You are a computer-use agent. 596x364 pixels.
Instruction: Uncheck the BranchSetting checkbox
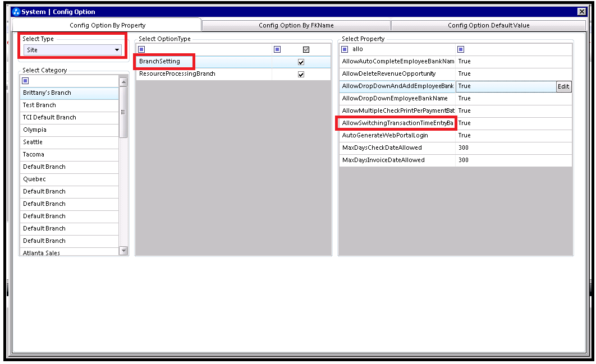click(301, 62)
